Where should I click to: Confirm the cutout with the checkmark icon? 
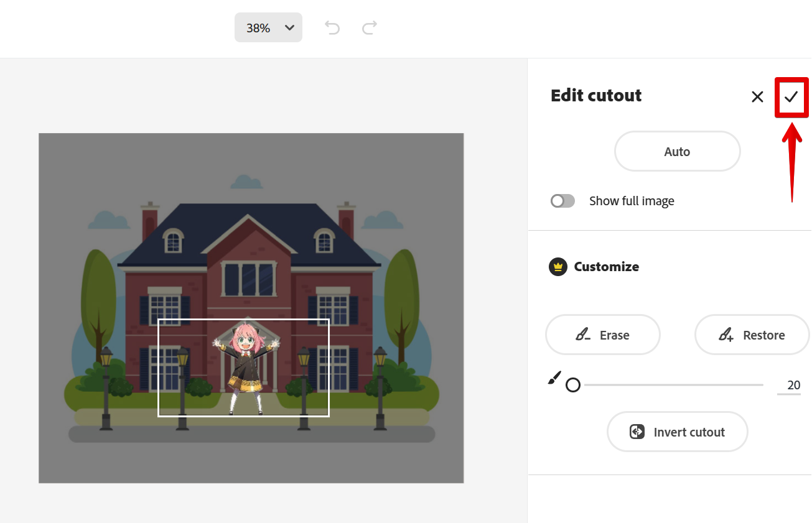click(x=791, y=96)
